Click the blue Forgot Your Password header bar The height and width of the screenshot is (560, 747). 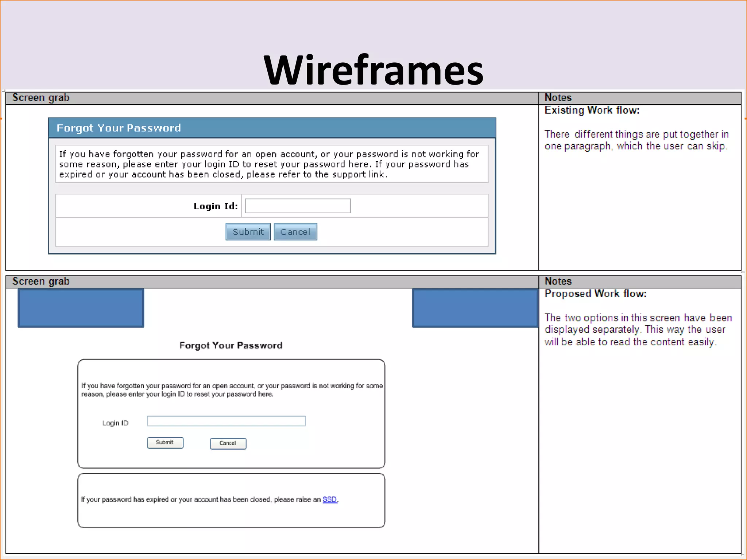[272, 128]
